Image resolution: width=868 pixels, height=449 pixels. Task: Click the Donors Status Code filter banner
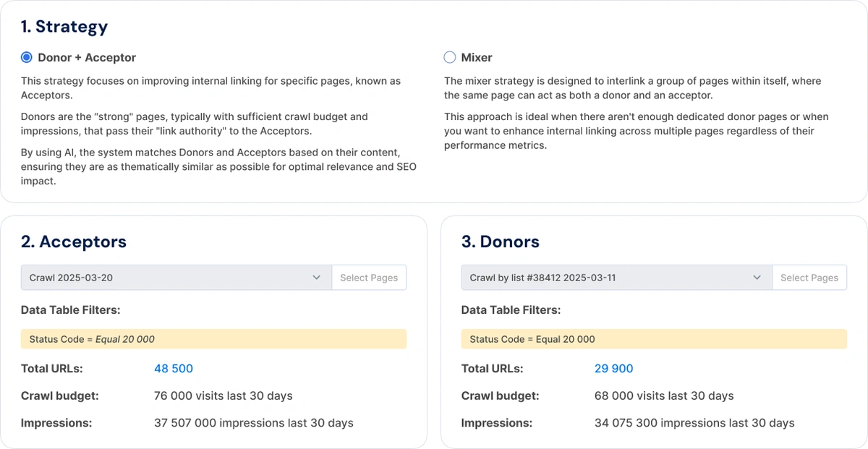coord(654,339)
